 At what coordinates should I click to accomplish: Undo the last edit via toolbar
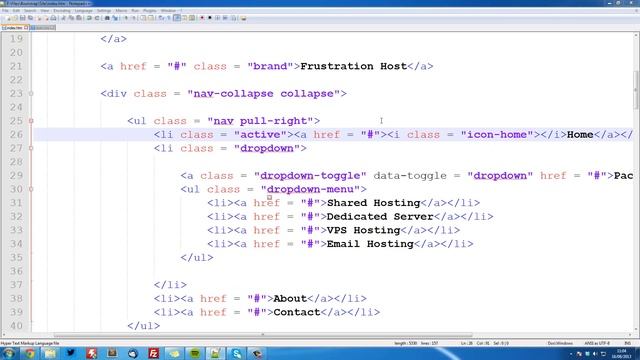[89, 18]
